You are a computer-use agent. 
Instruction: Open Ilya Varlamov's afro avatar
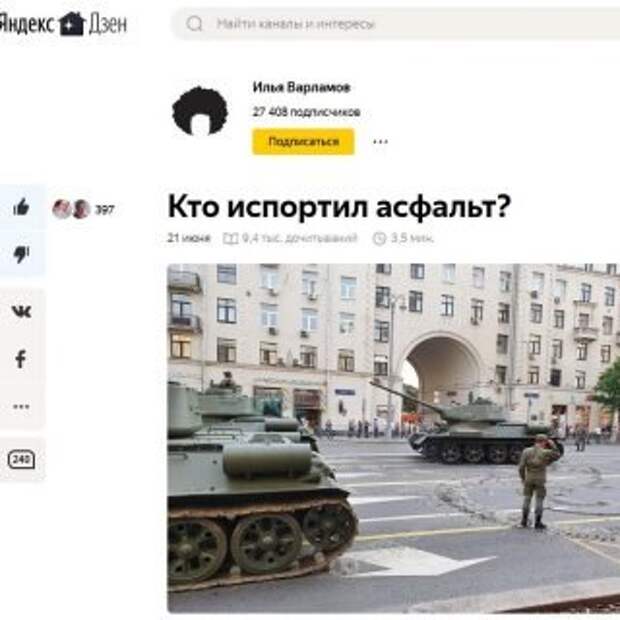point(200,111)
